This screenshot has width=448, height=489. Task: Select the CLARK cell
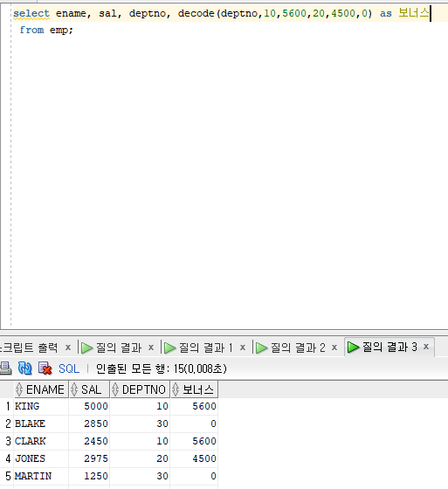tap(41, 441)
